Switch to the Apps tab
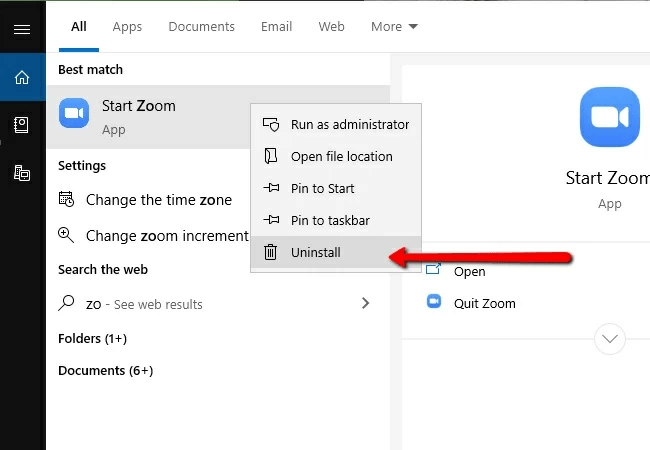650x450 pixels. click(127, 27)
